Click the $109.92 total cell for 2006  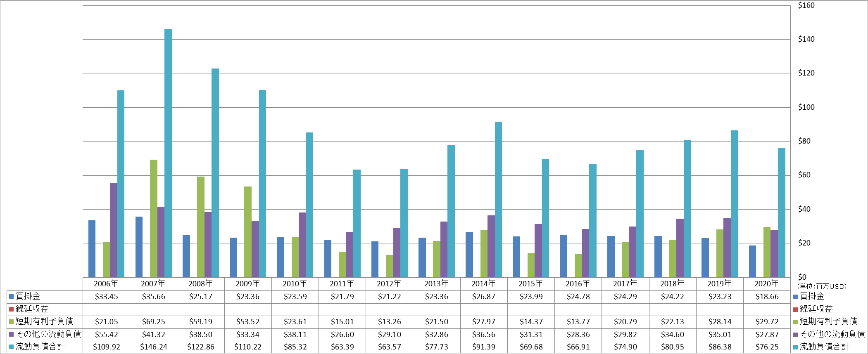[106, 347]
